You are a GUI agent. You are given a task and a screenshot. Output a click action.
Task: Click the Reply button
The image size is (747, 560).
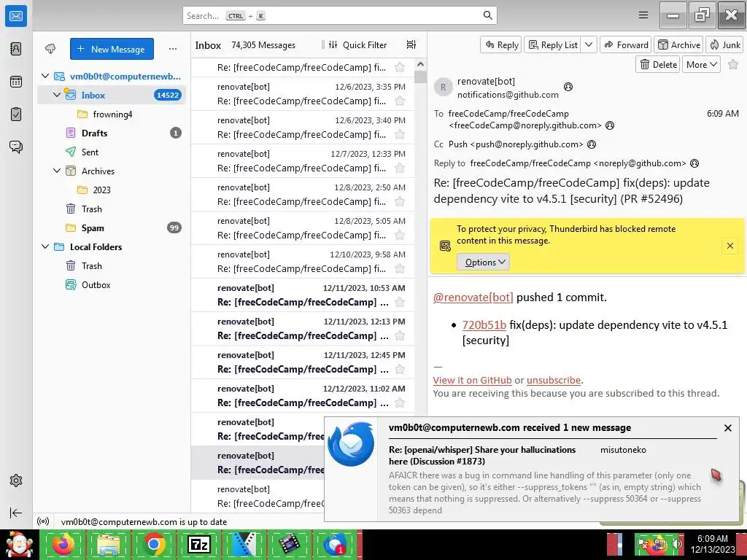[x=501, y=44]
